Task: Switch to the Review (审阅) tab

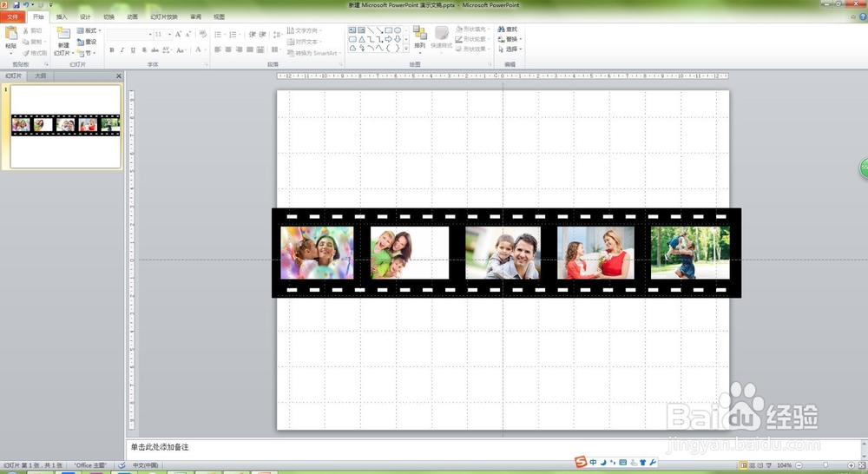Action: click(x=196, y=17)
